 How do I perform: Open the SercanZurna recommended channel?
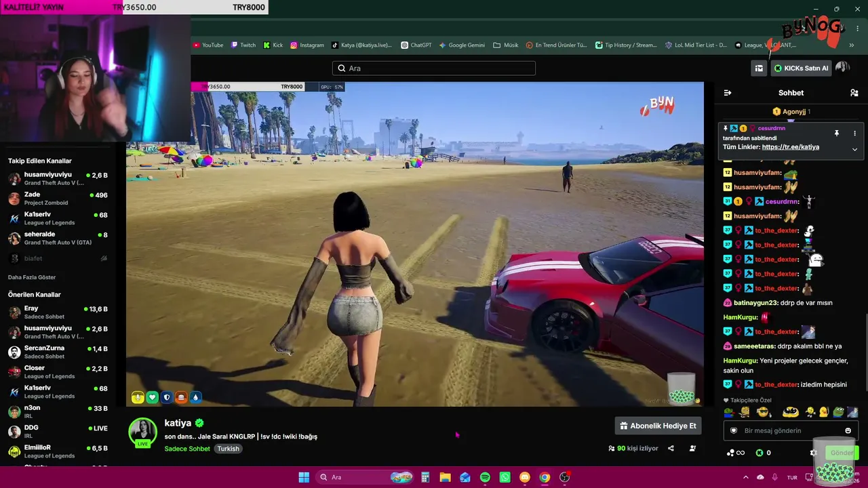(58, 352)
